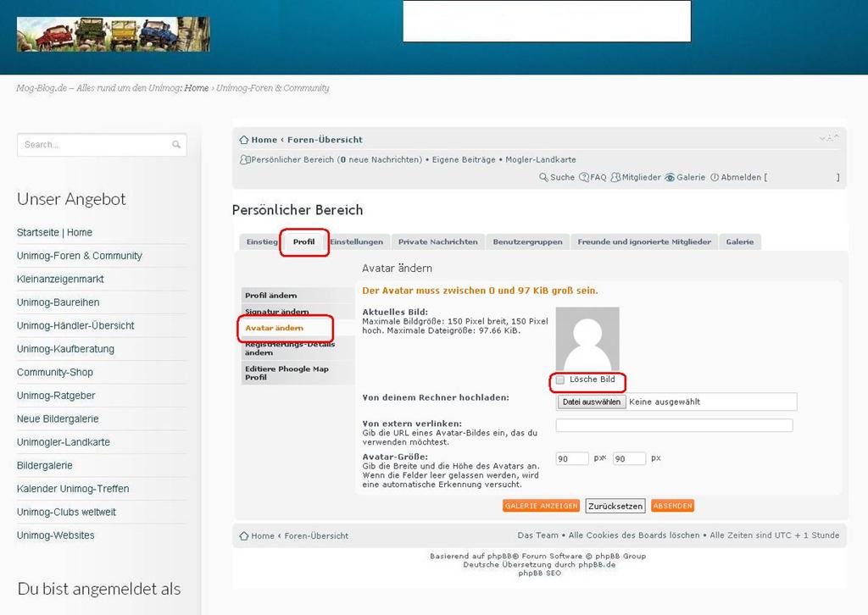Click the Mitglieder people icon
The height and width of the screenshot is (615, 868).
[616, 178]
